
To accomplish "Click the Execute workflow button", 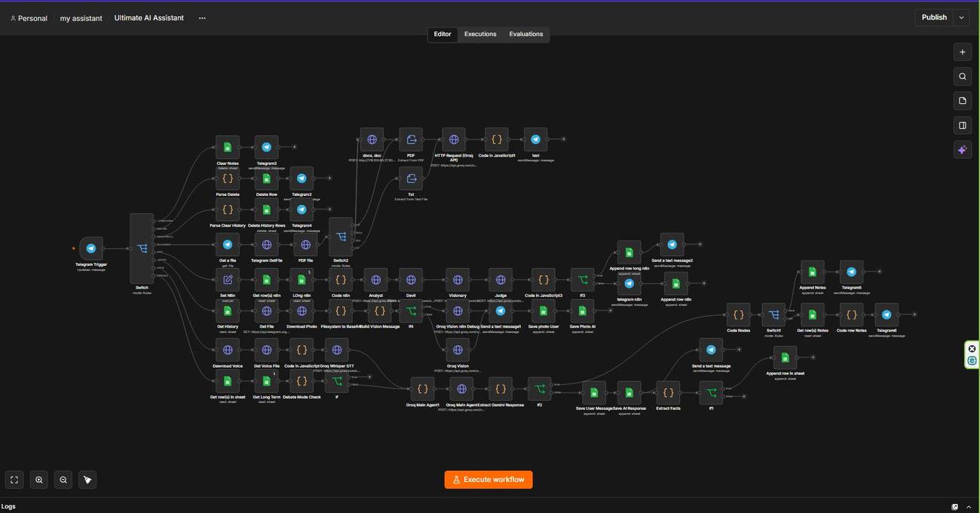I will [x=488, y=480].
